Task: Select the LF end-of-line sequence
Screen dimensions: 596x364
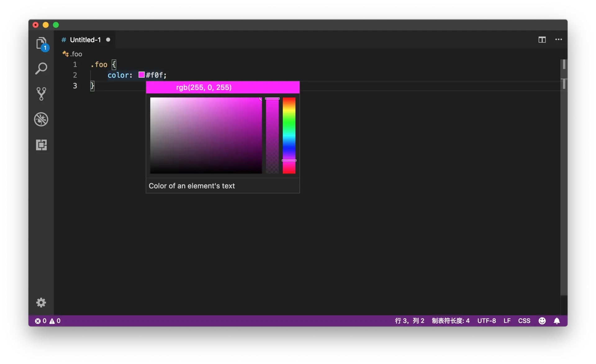Action: pos(507,321)
